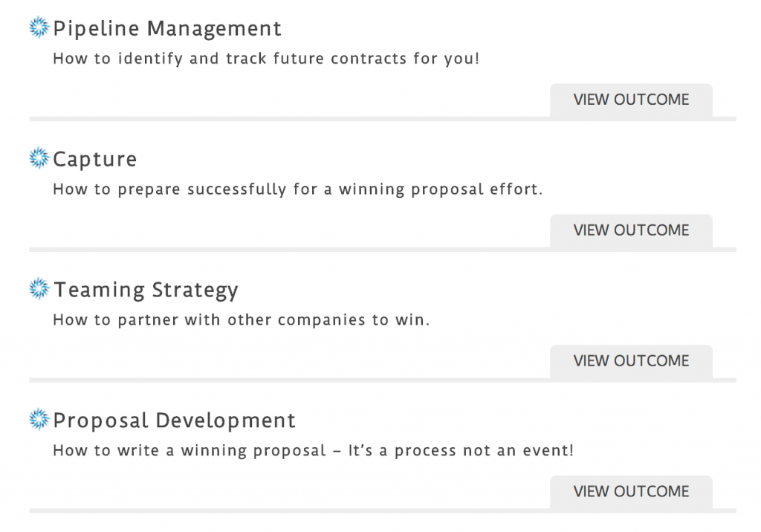This screenshot has height=532, width=761.
Task: Click the starburst icon beside Pipeline Management
Action: [39, 27]
